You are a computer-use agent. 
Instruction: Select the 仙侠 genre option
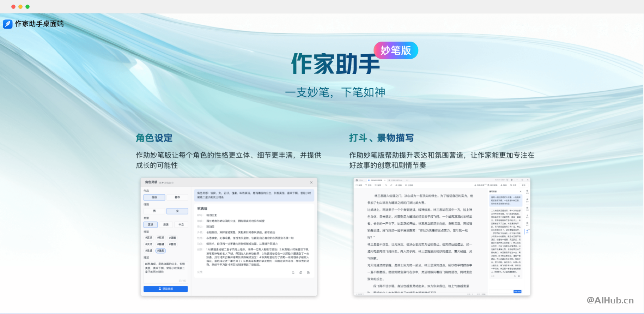coord(154,197)
